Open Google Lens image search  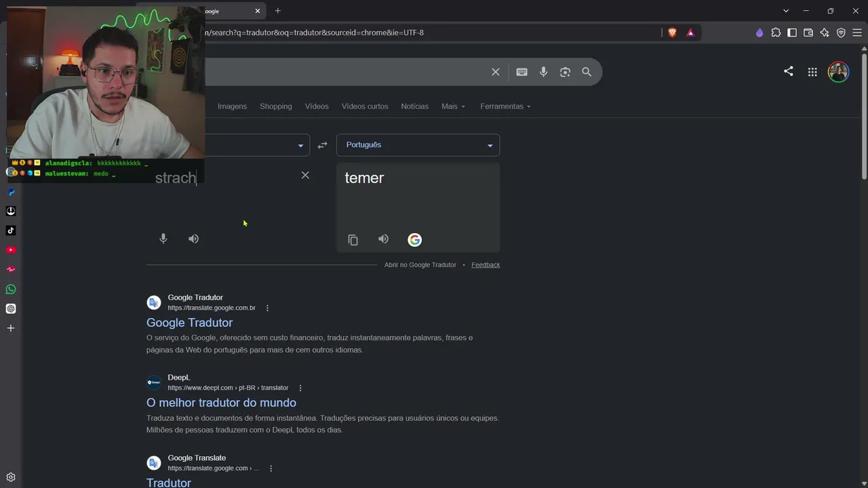(565, 72)
